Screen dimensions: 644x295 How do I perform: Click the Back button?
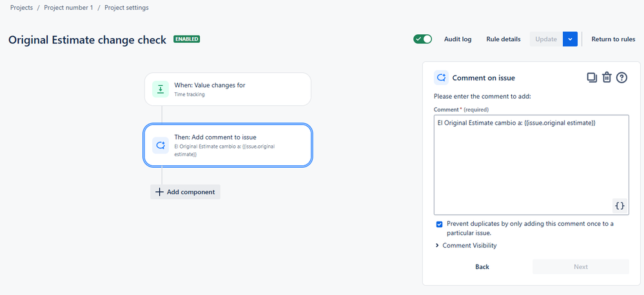(x=482, y=267)
